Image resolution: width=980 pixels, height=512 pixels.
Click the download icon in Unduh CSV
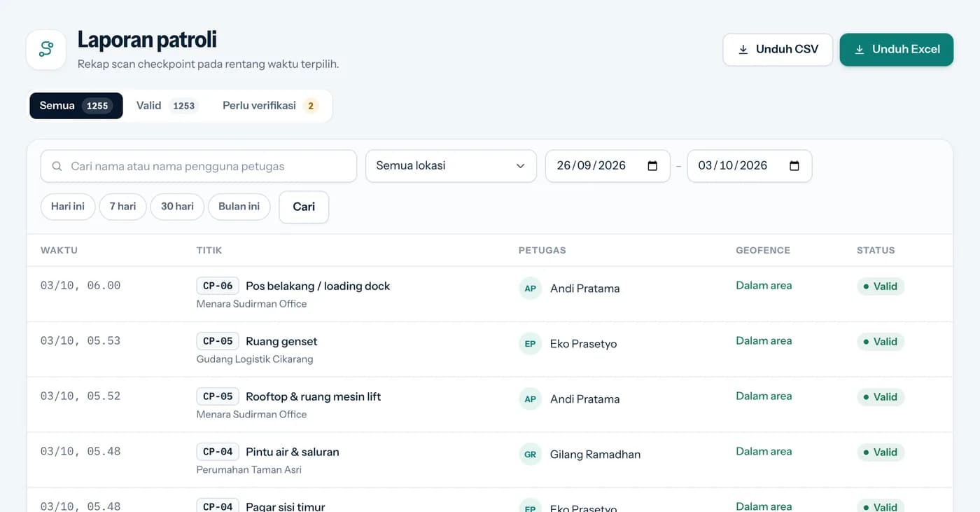(x=743, y=50)
